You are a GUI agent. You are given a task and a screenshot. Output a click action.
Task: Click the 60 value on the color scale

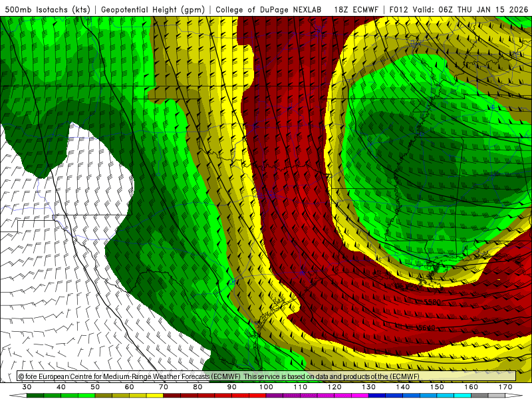[x=129, y=387]
